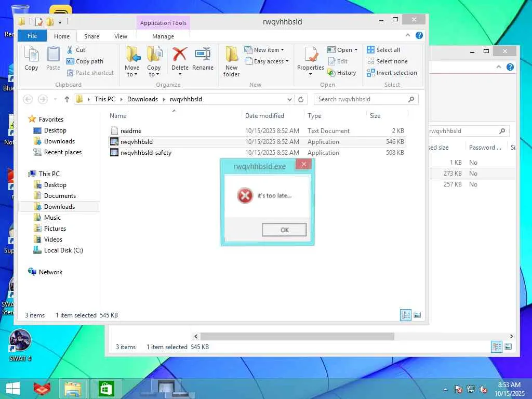The image size is (532, 399).
Task: Click the Cut scissors command
Action: click(x=76, y=50)
